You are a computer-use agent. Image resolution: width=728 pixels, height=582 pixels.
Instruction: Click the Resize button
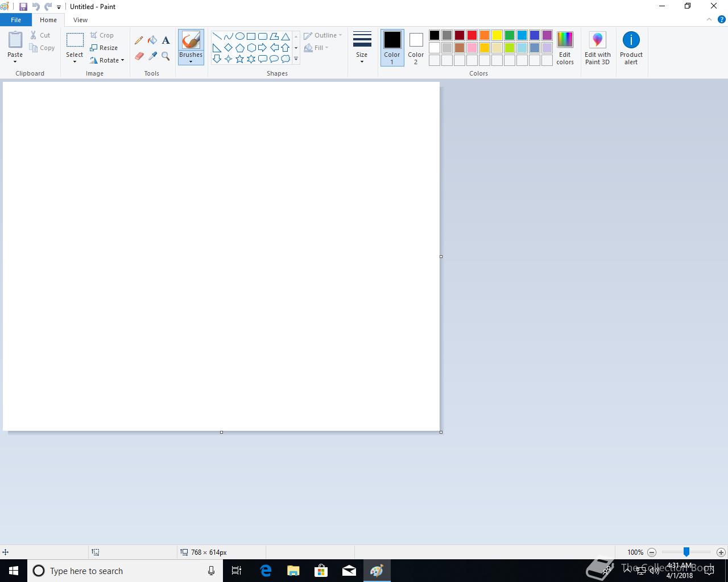104,48
